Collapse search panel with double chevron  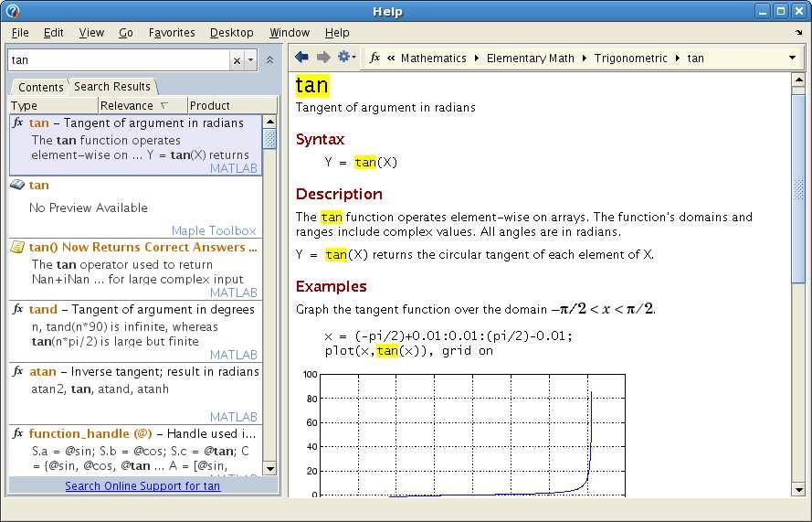[269, 59]
